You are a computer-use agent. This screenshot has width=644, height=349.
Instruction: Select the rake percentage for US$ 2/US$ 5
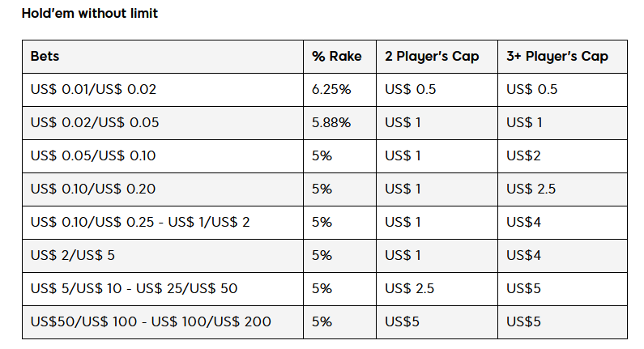tap(322, 256)
